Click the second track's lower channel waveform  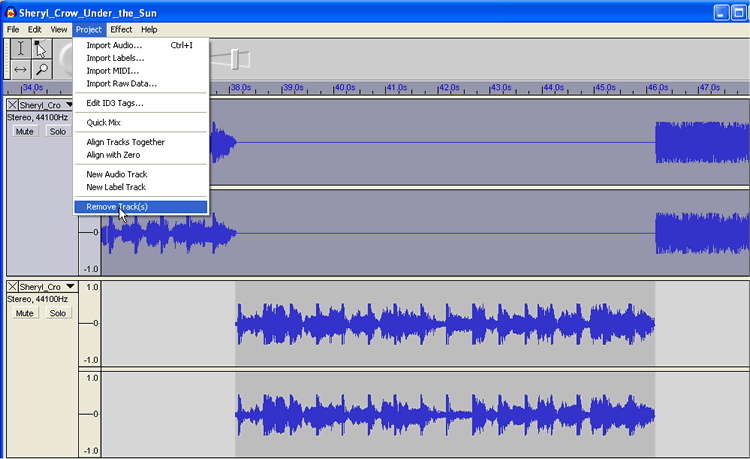pos(425,415)
